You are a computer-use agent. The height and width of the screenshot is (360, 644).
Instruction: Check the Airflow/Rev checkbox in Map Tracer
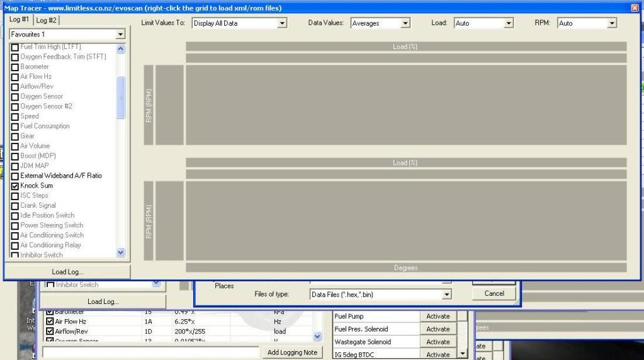(14, 87)
